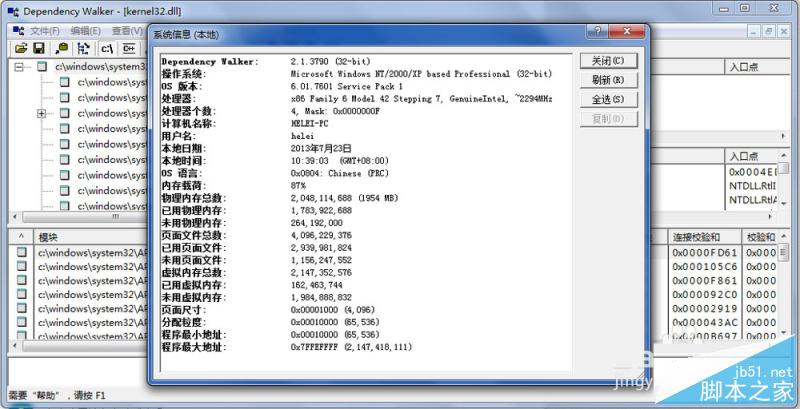Click the 0x0000FD61 checksum cell
Image resolution: width=800 pixels, height=409 pixels.
click(x=705, y=252)
